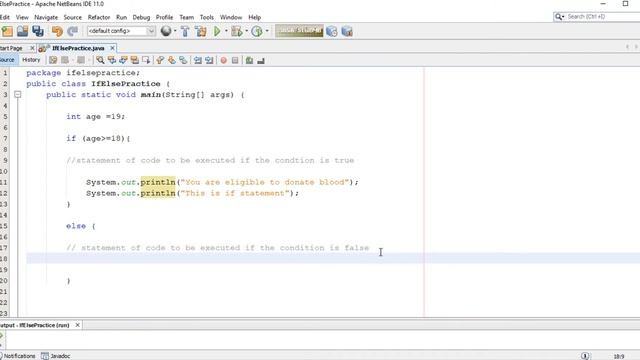
Task: Click the Comment icon in the editor toolbar
Action: (x=249, y=60)
